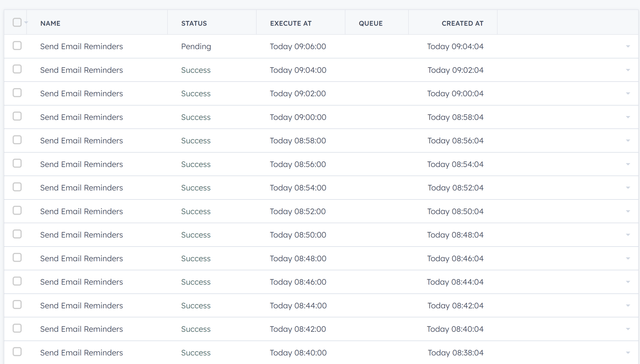The width and height of the screenshot is (640, 364).
Task: Select checkbox for row executing at 09:04:00
Action: (x=17, y=69)
